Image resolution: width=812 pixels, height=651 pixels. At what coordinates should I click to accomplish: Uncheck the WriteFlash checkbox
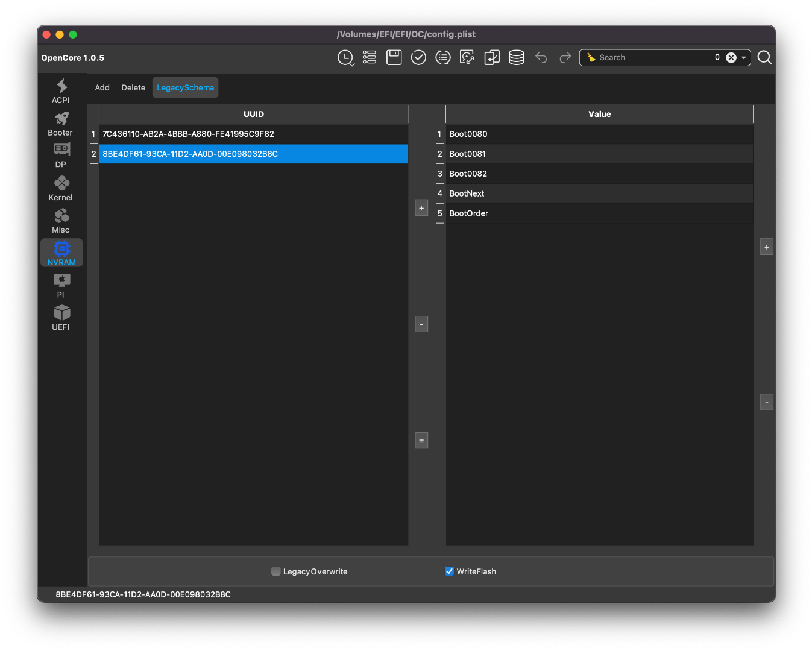(x=449, y=571)
